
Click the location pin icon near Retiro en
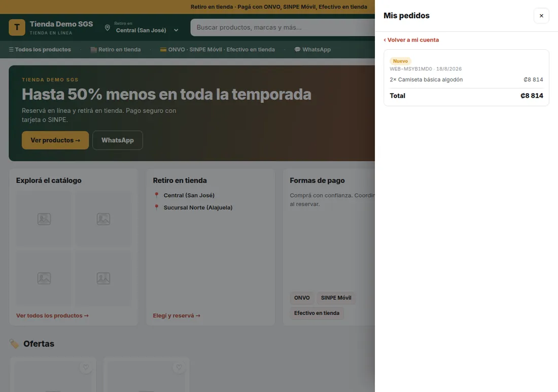(107, 28)
